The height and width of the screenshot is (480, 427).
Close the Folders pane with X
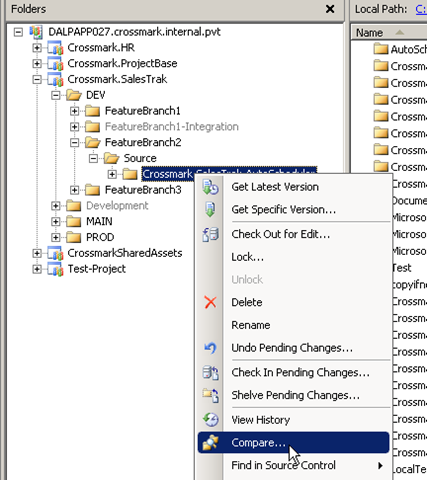[330, 9]
